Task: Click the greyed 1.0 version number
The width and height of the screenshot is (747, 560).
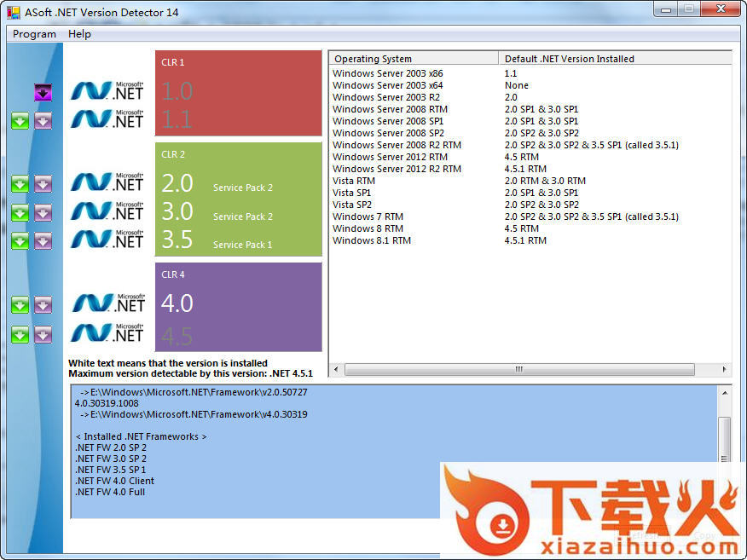Action: tap(177, 91)
